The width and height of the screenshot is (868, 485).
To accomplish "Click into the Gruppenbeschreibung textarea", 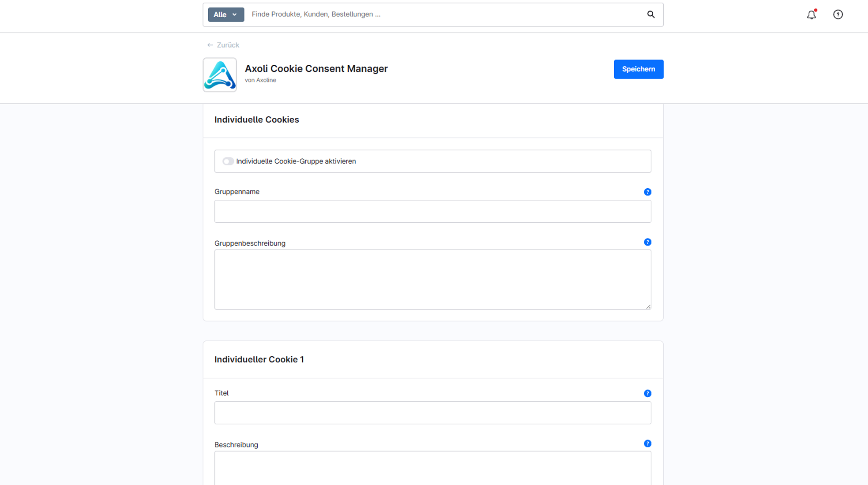I will click(432, 280).
